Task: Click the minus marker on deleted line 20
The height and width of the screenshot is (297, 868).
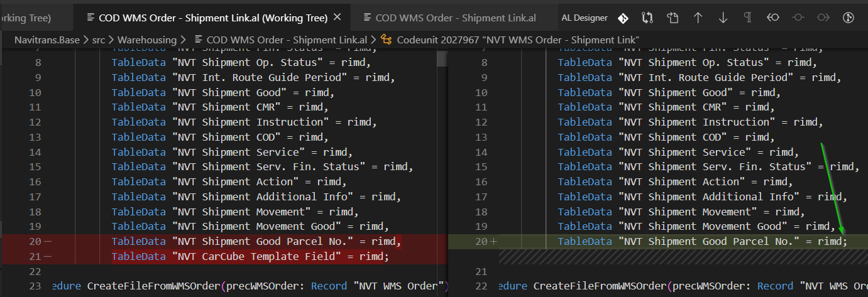Action: tap(48, 241)
